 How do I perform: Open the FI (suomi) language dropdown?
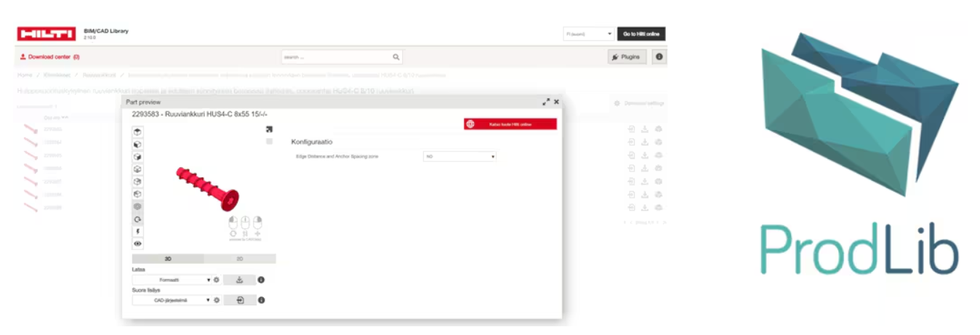click(590, 33)
